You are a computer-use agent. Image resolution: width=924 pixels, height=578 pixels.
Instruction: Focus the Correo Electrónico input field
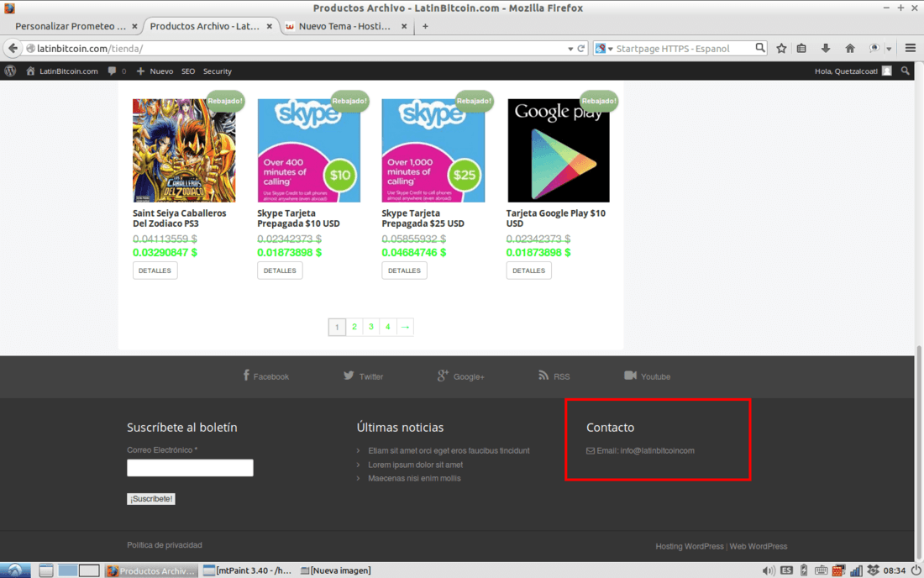pyautogui.click(x=190, y=468)
